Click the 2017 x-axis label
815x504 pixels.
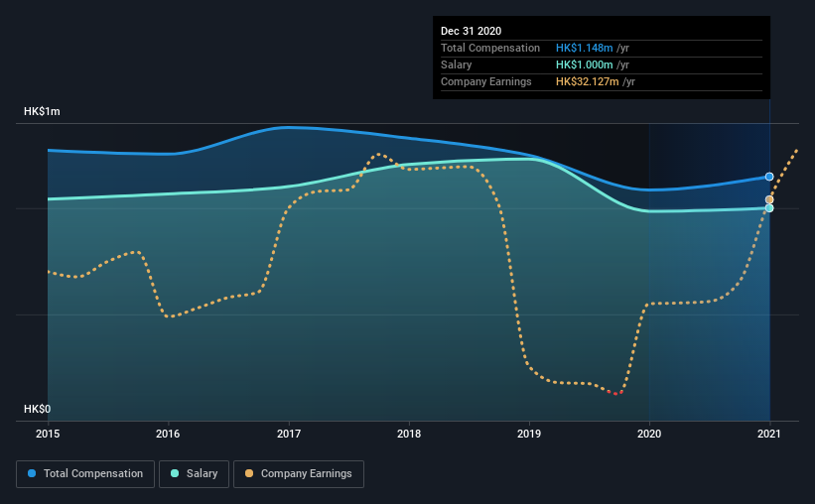(289, 434)
